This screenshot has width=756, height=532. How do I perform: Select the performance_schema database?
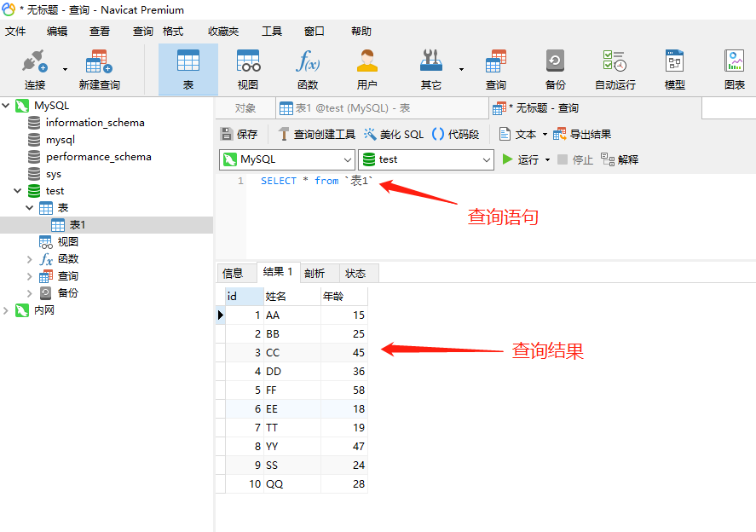(98, 157)
